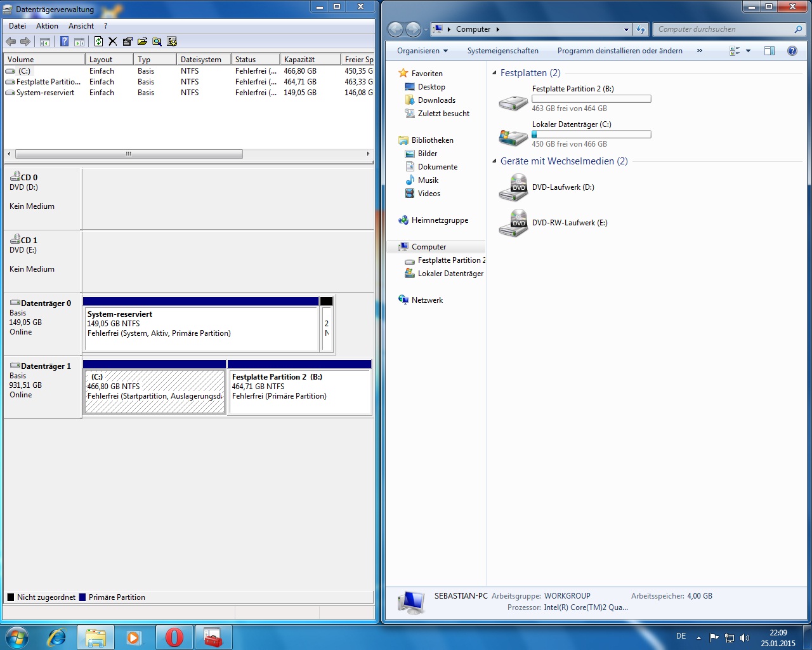Open the view options dropdown arrow

coord(748,51)
